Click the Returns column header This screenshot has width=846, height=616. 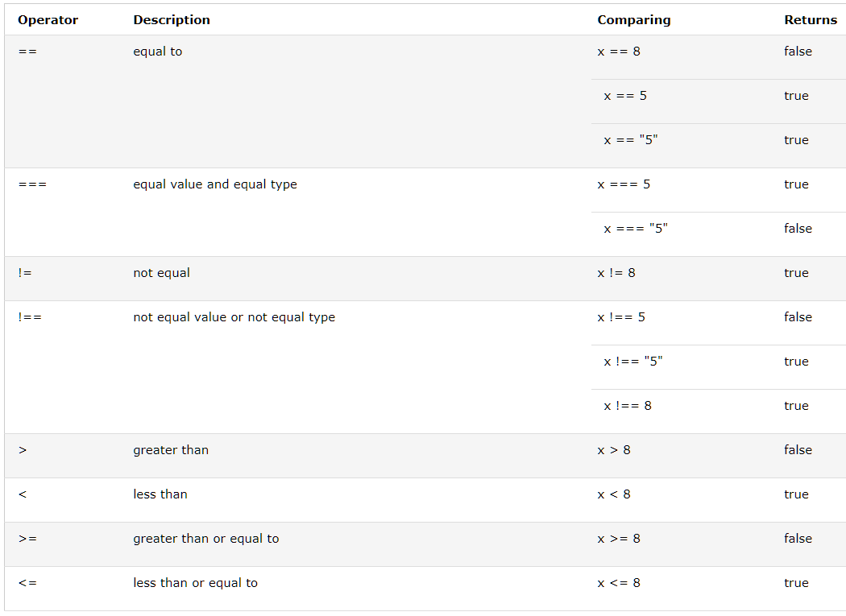point(811,20)
